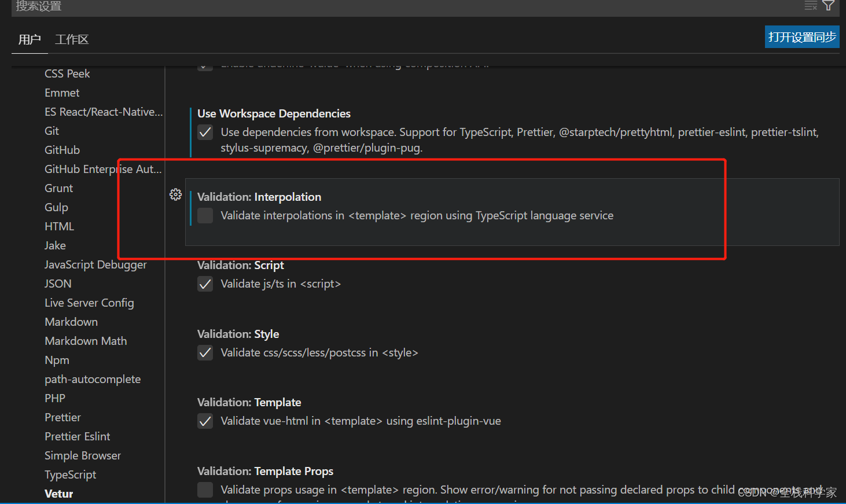Image resolution: width=846 pixels, height=504 pixels.
Task: Toggle Validate css/scss/less/postcss checkbox
Action: (x=205, y=353)
